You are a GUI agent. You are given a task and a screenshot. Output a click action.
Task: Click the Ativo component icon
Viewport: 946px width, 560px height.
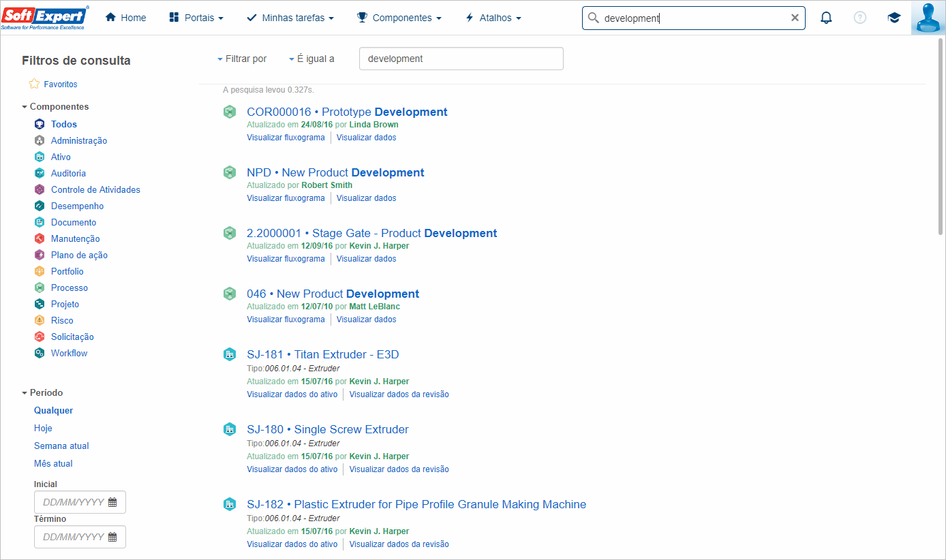[39, 157]
